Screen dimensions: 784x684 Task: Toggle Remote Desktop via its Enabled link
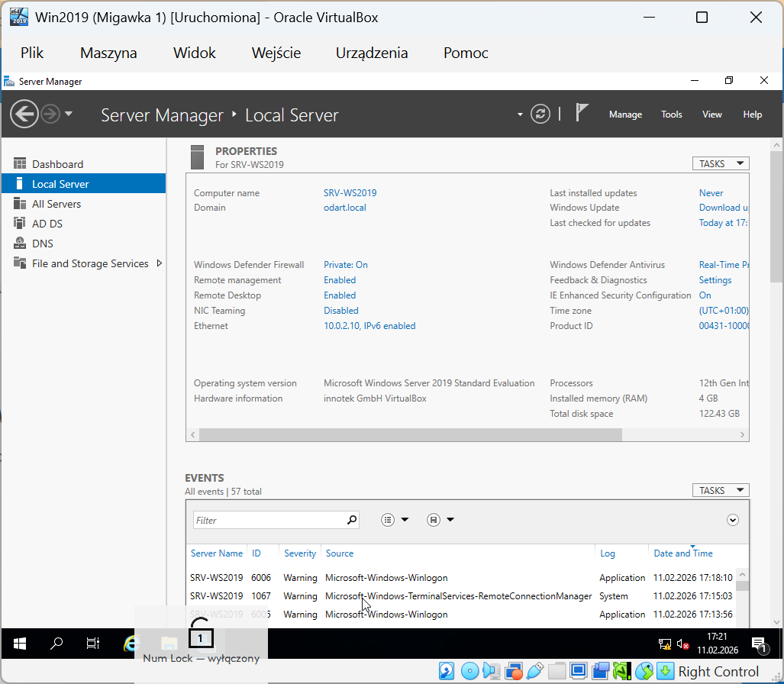point(339,295)
